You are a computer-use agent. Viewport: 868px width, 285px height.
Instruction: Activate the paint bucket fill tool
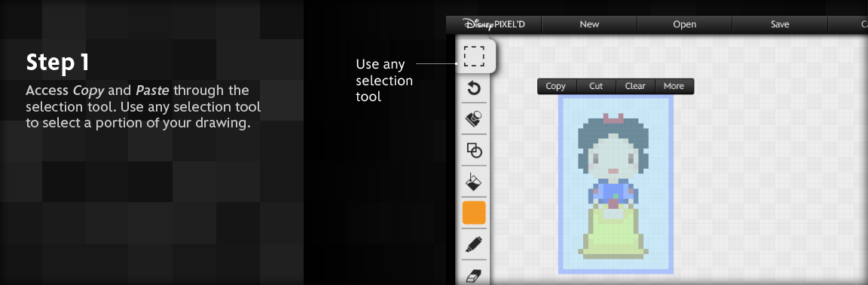point(474,181)
